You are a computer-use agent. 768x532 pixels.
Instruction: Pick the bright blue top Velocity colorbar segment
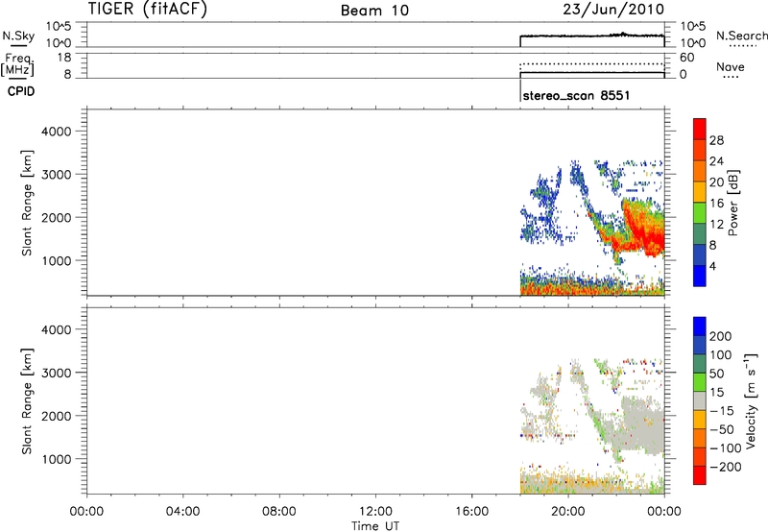coord(700,326)
